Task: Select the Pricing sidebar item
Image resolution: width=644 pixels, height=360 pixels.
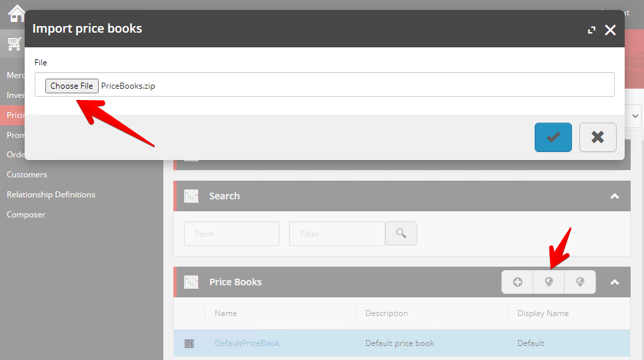Action: point(12,115)
